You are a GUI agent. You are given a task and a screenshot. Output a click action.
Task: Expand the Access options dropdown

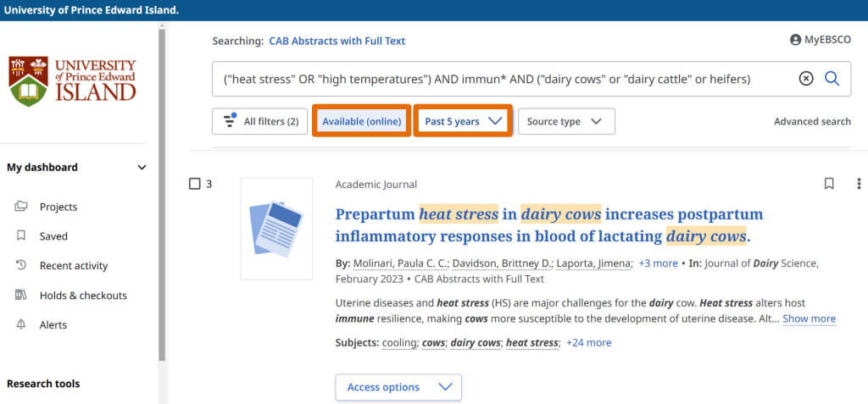click(x=398, y=387)
